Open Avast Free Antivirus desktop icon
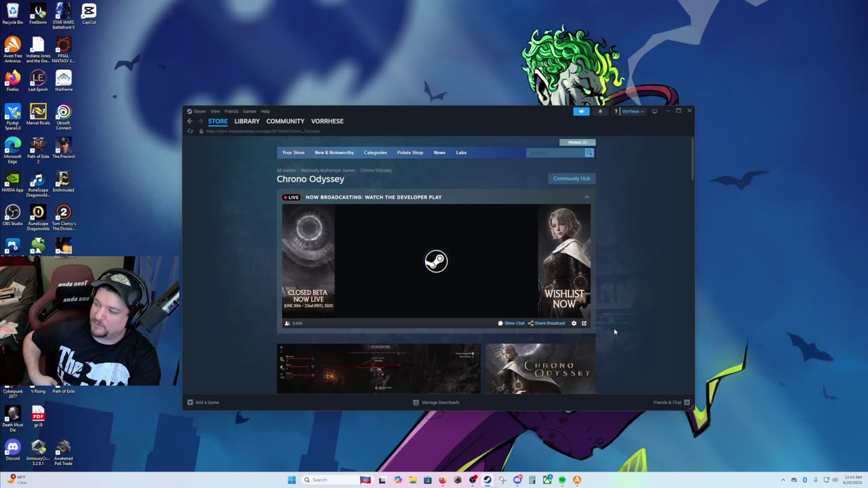This screenshot has width=868, height=488. (13, 49)
